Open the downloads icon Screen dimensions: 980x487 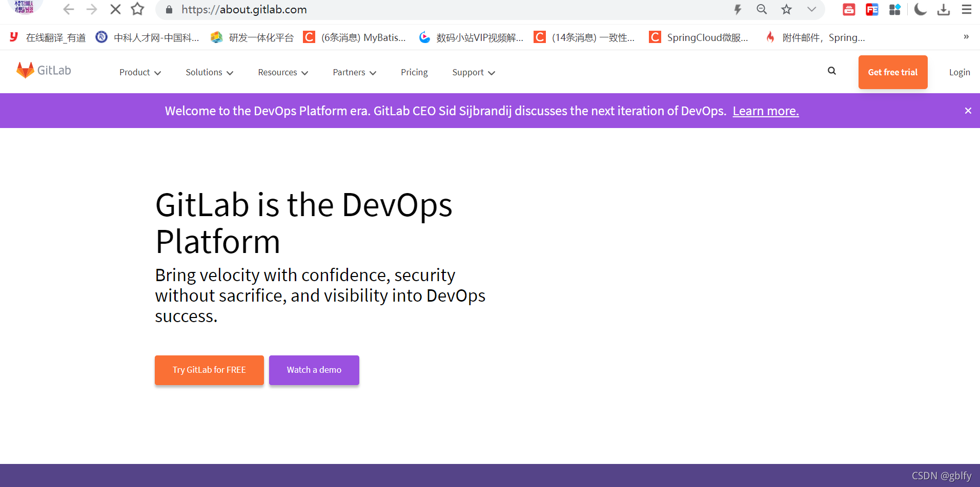[x=944, y=9]
